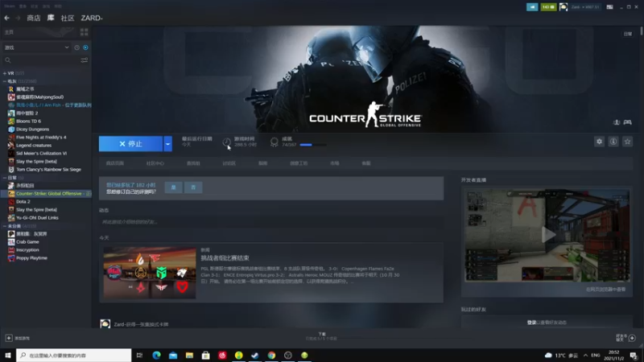The width and height of the screenshot is (644, 362).
Task: Click the profile avatar in title bar
Action: point(563,7)
